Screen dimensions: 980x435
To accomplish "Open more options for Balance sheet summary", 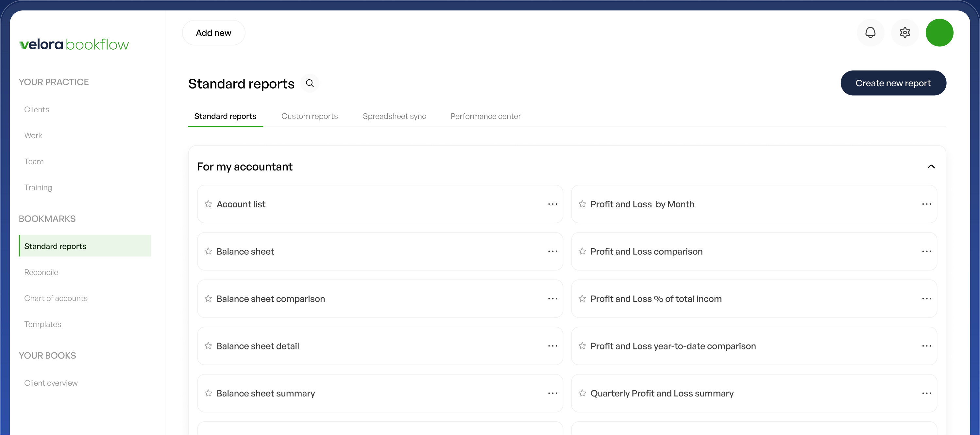I will point(553,394).
